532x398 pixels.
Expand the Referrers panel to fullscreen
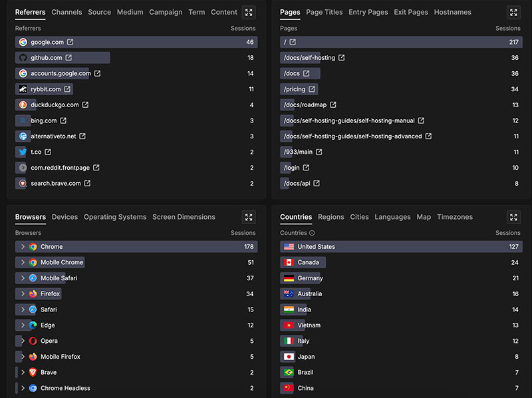pyautogui.click(x=249, y=13)
